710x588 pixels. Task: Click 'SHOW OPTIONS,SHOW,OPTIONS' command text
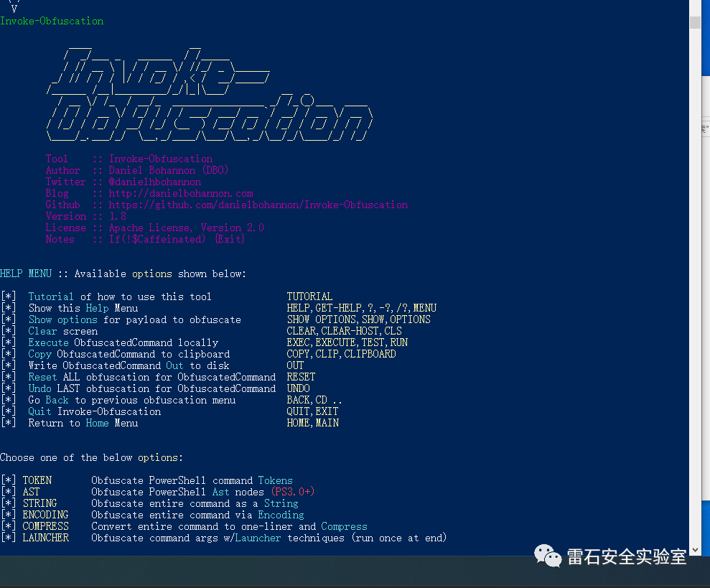[359, 319]
